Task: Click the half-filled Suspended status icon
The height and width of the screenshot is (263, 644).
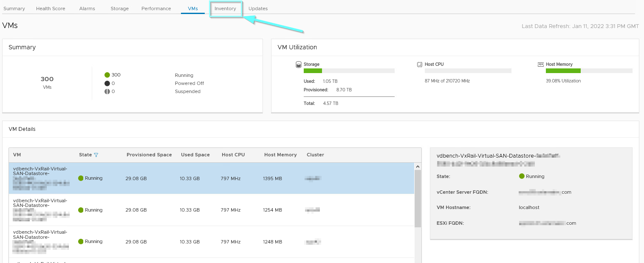Action: 107,91
